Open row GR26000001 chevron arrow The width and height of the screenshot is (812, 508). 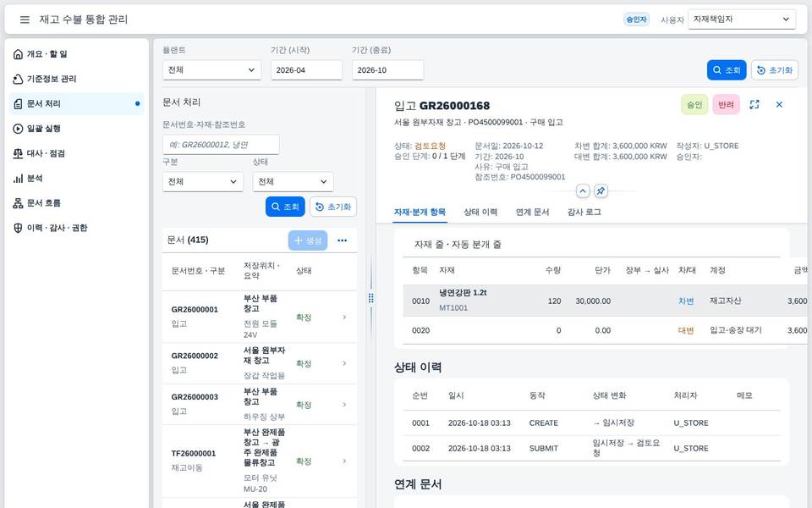344,317
